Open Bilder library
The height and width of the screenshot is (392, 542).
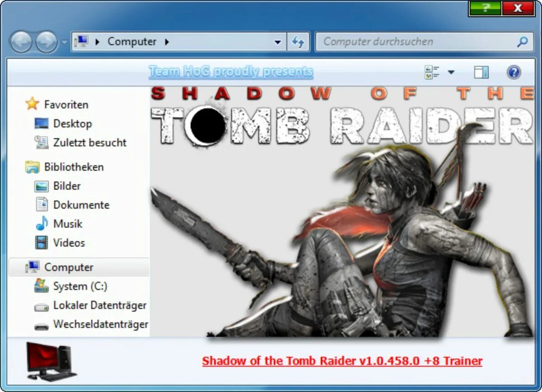(x=67, y=186)
